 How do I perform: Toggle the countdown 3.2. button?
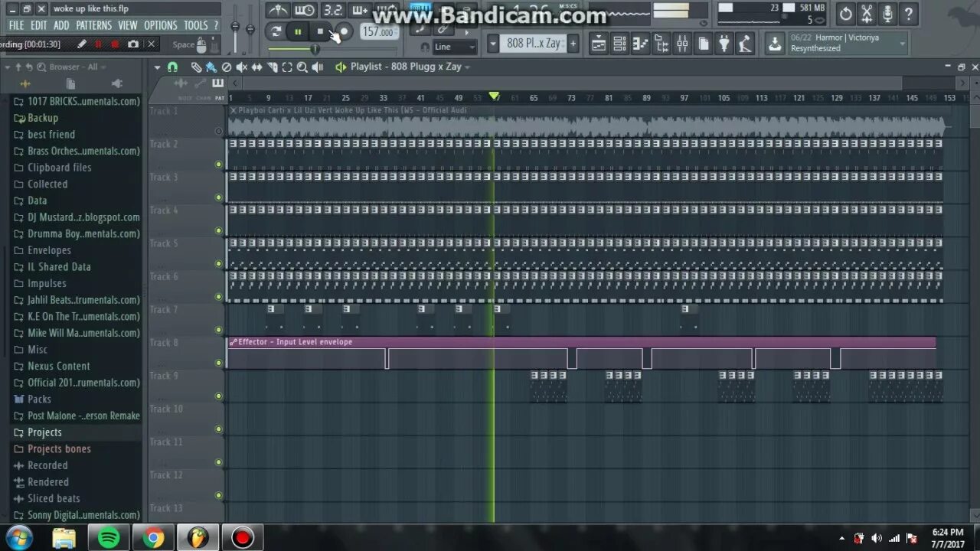332,10
